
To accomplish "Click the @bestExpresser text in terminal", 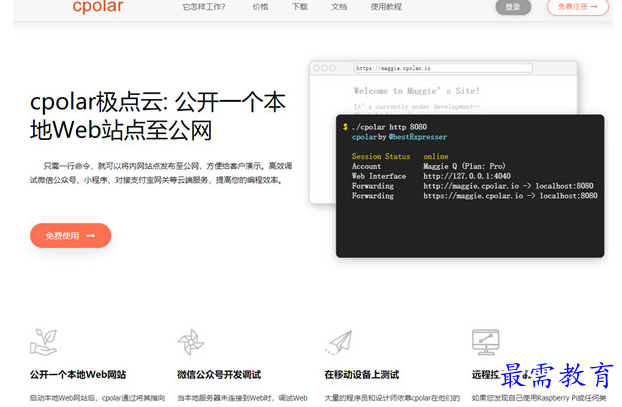I will pos(418,137).
